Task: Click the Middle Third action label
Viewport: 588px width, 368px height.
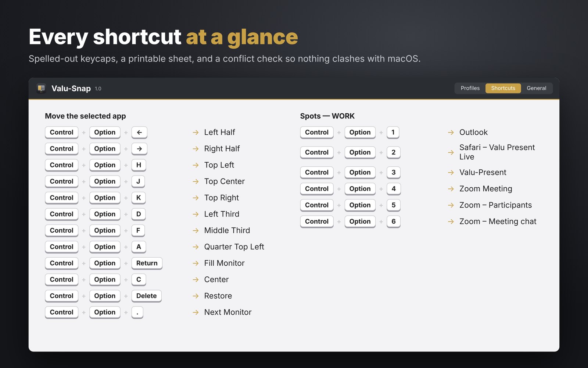Action: tap(227, 230)
